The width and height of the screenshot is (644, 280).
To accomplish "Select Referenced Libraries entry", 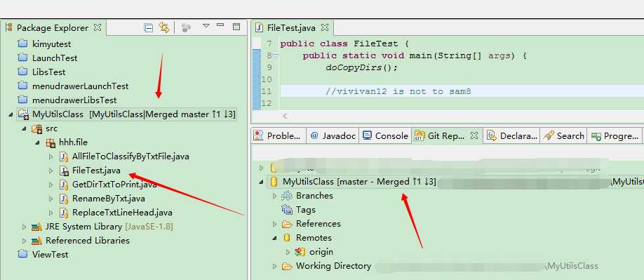I will 88,241.
